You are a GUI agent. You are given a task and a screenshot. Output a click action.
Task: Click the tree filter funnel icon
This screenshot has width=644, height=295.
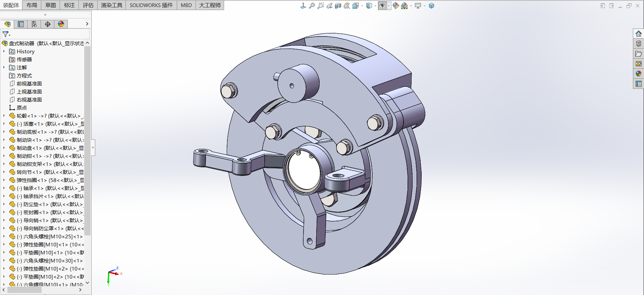coord(6,34)
